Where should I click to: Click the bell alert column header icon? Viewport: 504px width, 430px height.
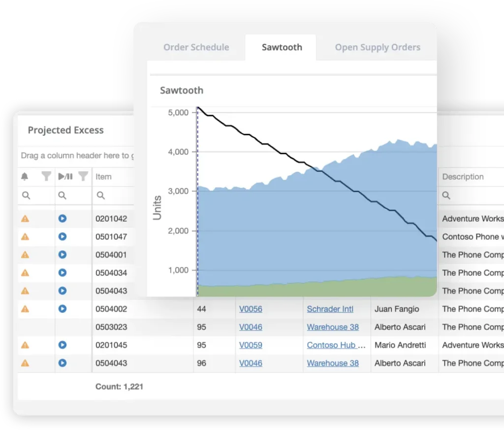[25, 176]
